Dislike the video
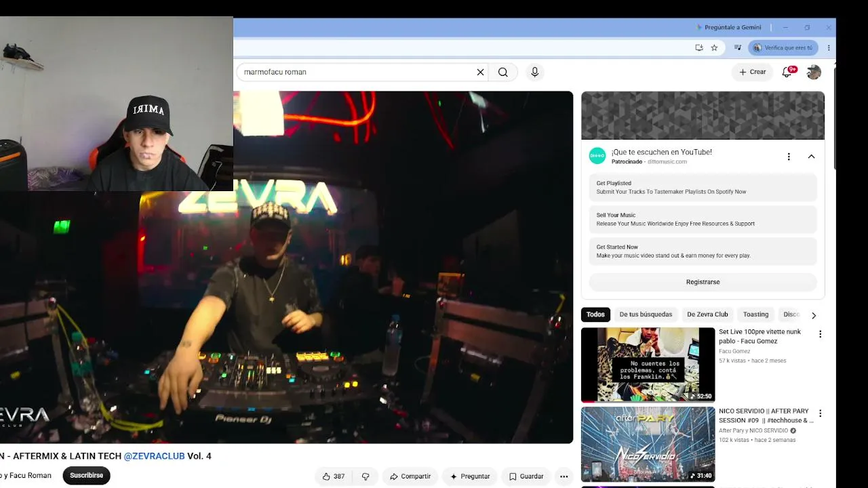868x488 pixels. 366,476
